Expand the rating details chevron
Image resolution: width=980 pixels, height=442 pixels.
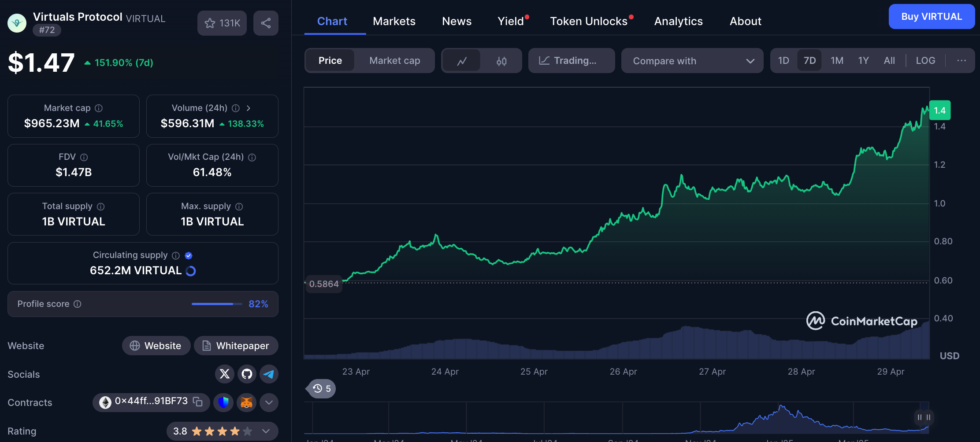[x=266, y=431]
